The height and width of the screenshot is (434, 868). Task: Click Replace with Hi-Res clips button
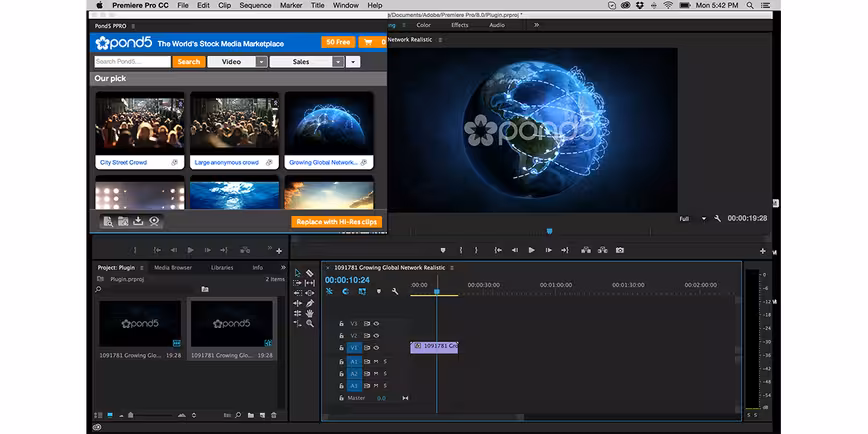pyautogui.click(x=337, y=221)
